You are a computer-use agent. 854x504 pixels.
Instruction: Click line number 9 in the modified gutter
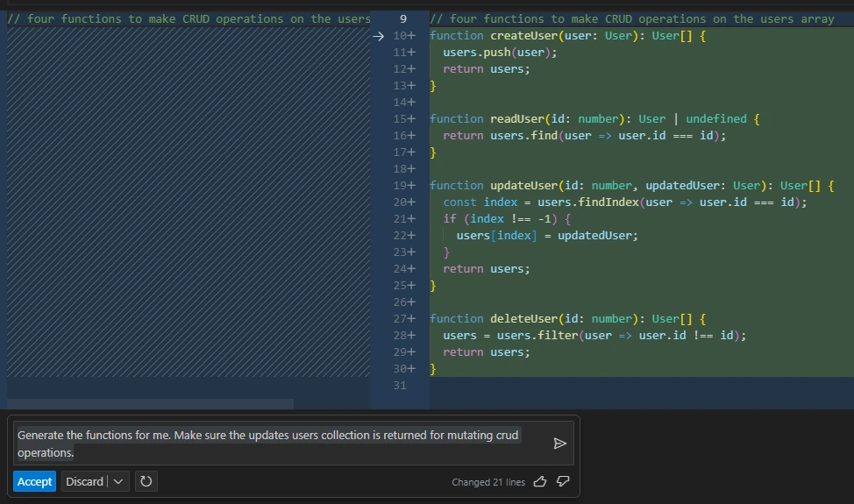pos(402,18)
